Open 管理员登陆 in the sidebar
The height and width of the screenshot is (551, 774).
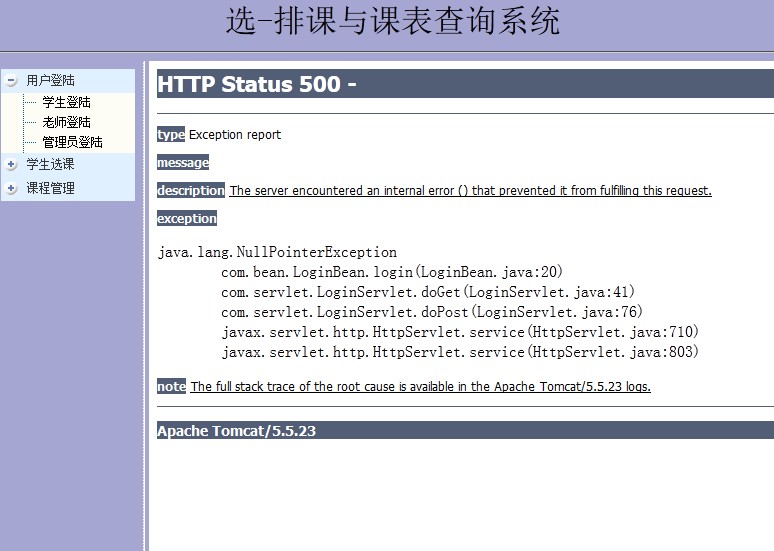point(72,142)
